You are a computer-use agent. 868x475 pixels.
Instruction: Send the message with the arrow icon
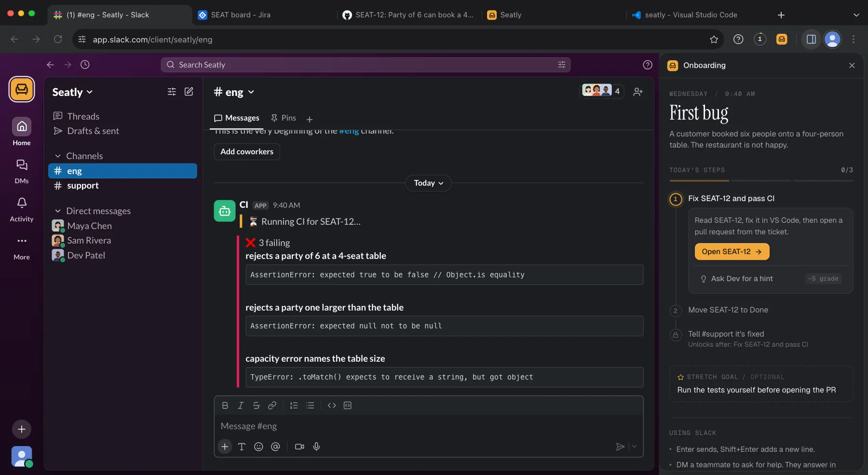click(x=620, y=447)
